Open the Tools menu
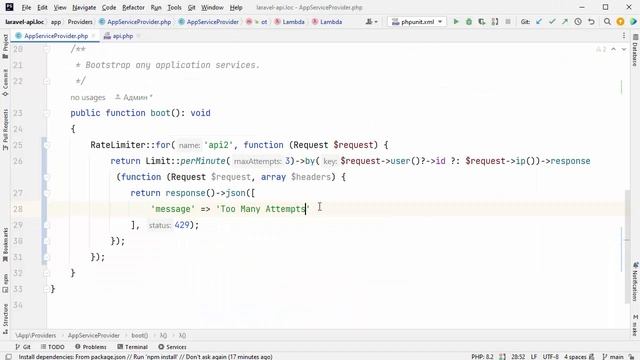 (x=174, y=7)
